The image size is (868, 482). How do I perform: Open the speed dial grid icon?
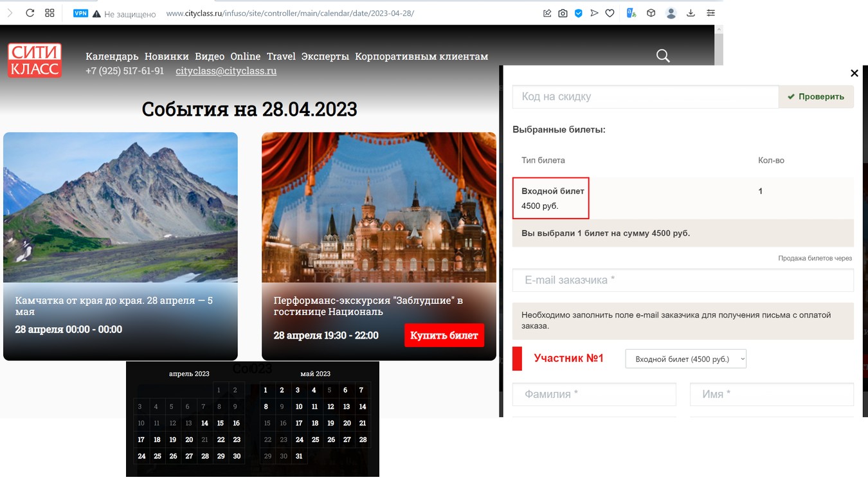tap(50, 13)
